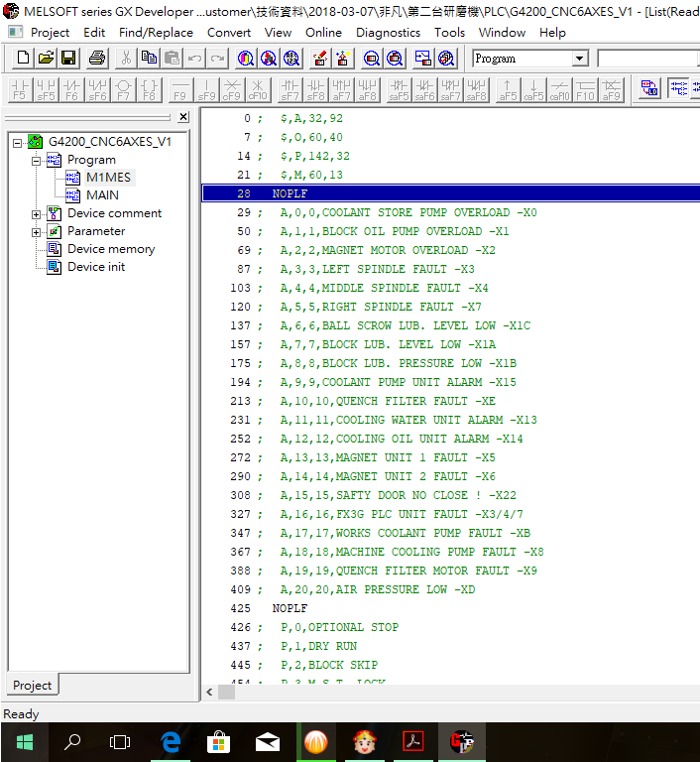Image resolution: width=700 pixels, height=762 pixels.
Task: Click the Project tab at panel bottom
Action: click(x=32, y=686)
